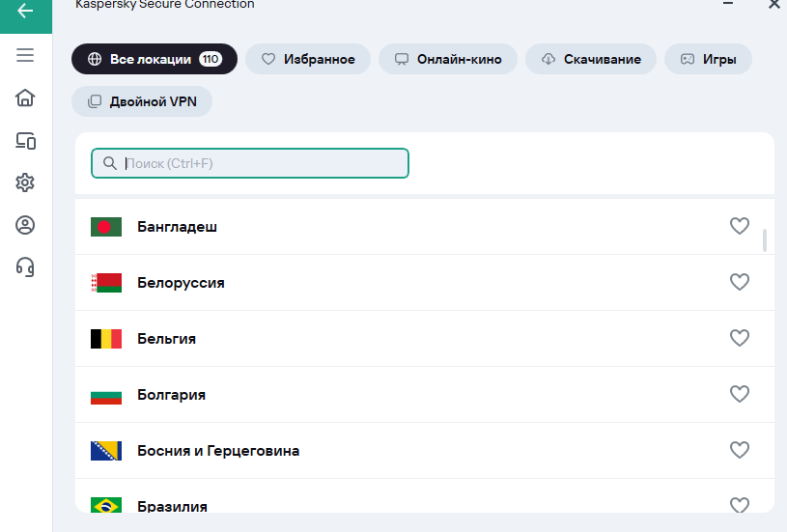This screenshot has height=532, width=787.
Task: Toggle favorite heart for Белоруссия
Action: [x=739, y=283]
